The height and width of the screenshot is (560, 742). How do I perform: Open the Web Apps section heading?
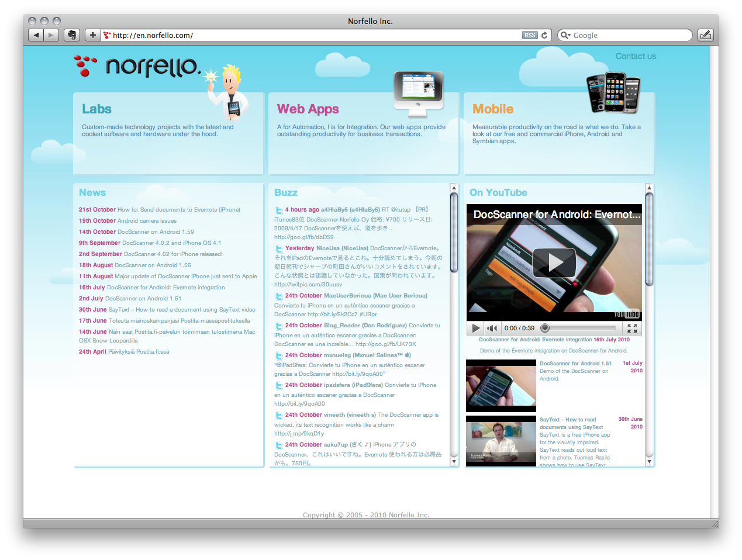[308, 109]
